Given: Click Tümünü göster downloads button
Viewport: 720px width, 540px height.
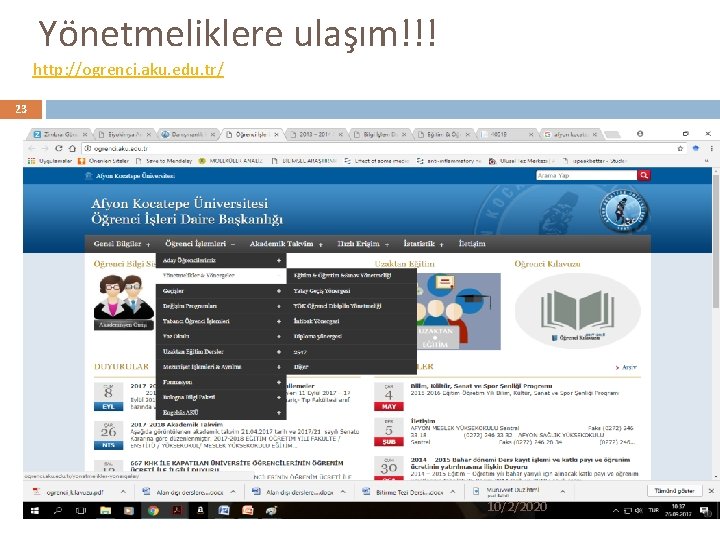Looking at the screenshot, I should point(674,491).
